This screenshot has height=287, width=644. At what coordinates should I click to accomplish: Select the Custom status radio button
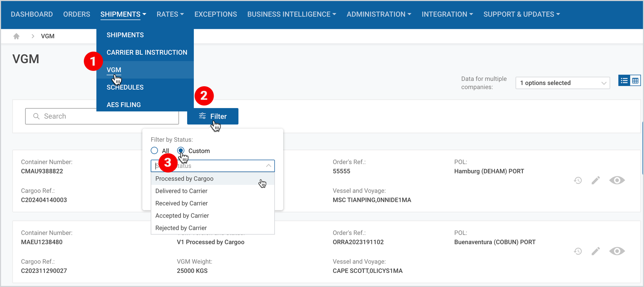click(181, 151)
